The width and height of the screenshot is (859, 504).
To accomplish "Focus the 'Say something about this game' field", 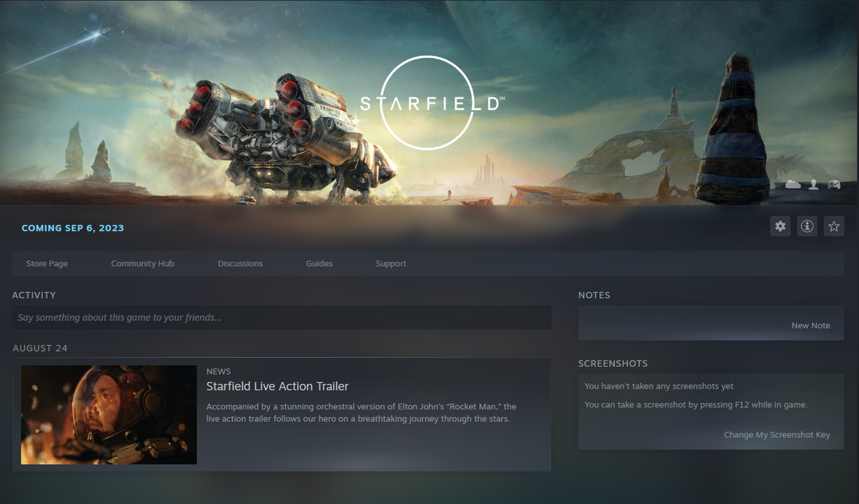I will pos(282,317).
